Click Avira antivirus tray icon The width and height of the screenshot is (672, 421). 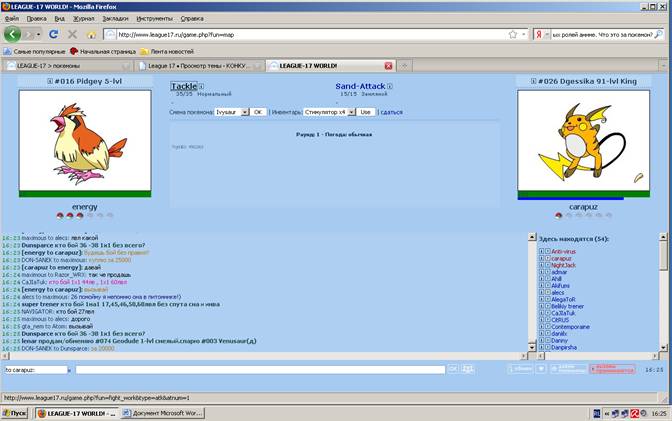coord(635,413)
